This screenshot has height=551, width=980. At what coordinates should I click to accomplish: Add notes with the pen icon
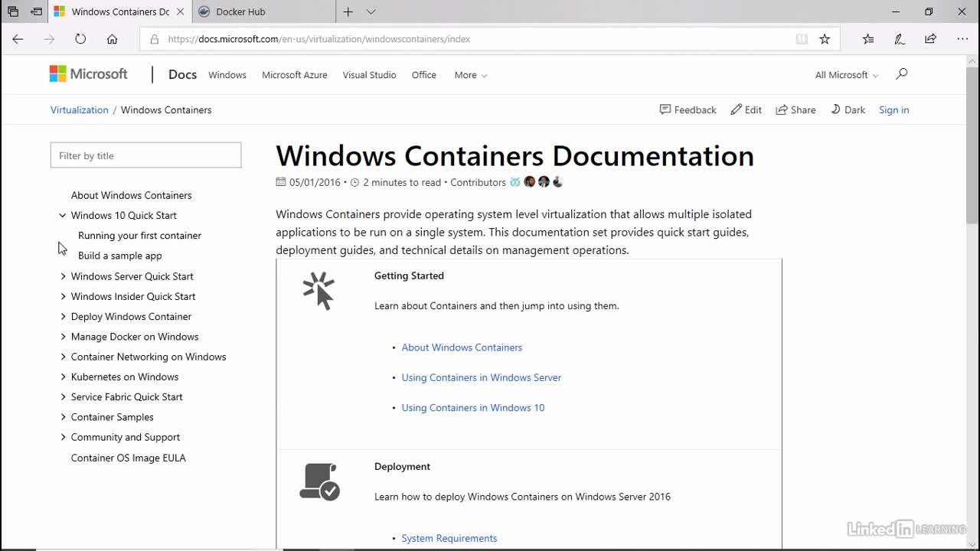pyautogui.click(x=900, y=39)
